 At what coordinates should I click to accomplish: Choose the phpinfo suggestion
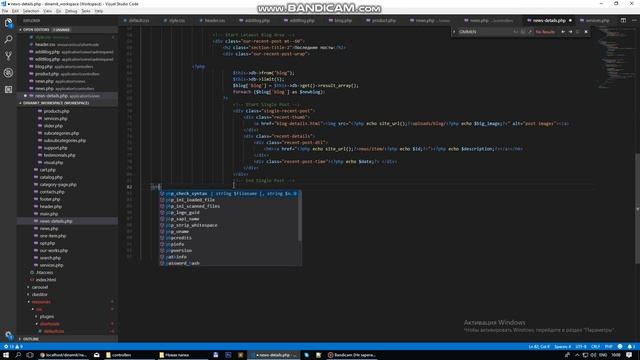230,244
